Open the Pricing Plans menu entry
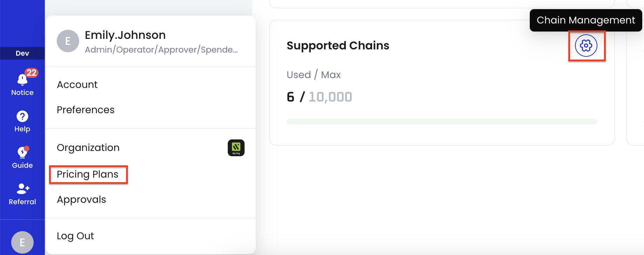Screen dimensions: 644x255 click(88, 174)
